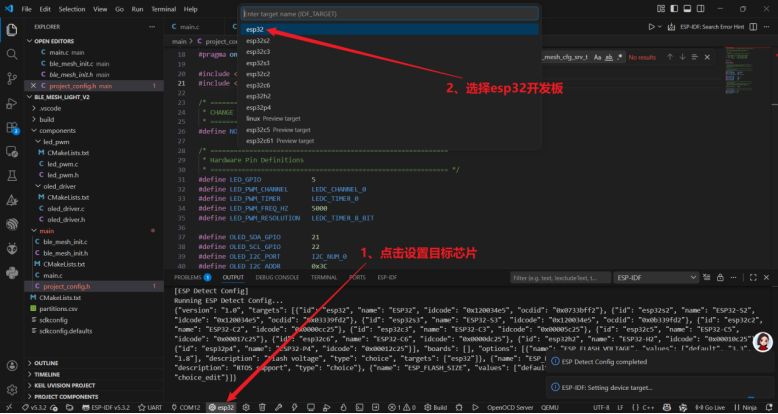Collapse the OPEN EDITORS section

pos(55,41)
